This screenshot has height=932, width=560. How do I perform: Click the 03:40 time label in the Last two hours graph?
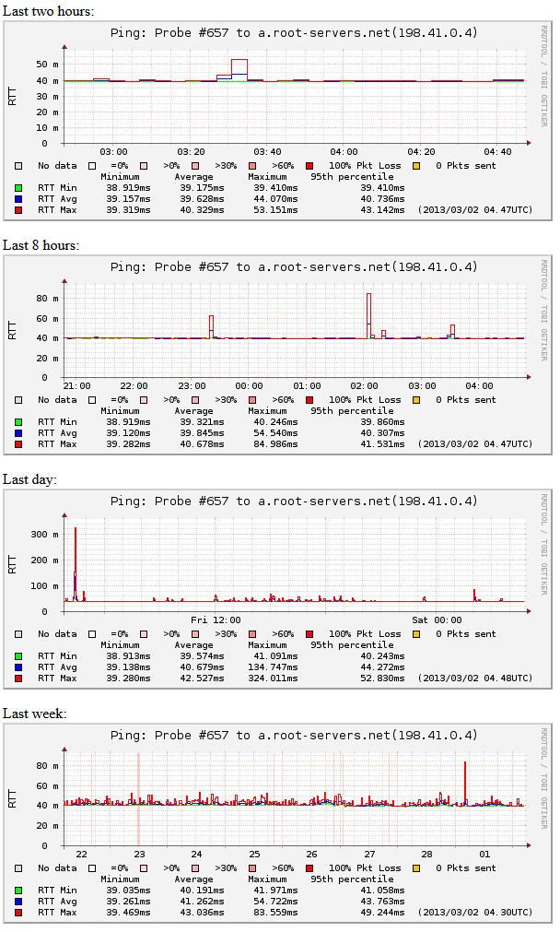click(x=267, y=152)
